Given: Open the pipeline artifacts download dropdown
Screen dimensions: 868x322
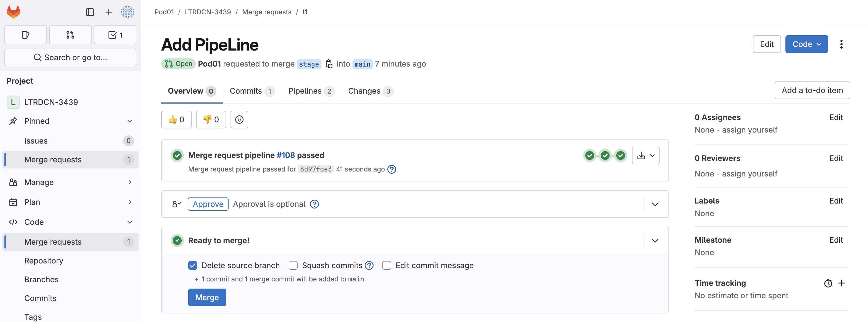Looking at the screenshot, I should click(x=645, y=155).
